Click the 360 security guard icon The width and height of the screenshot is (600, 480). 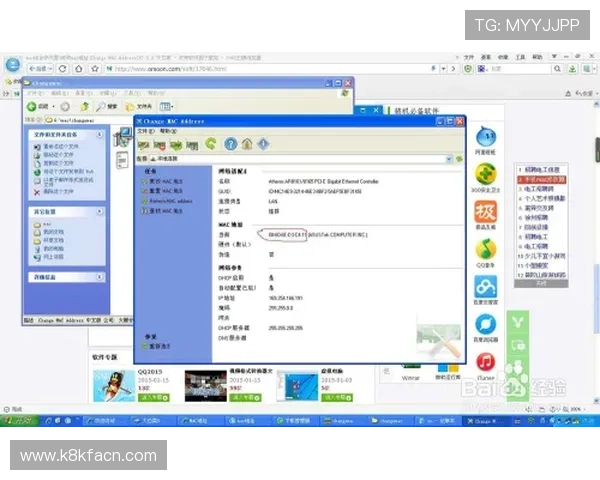486,174
